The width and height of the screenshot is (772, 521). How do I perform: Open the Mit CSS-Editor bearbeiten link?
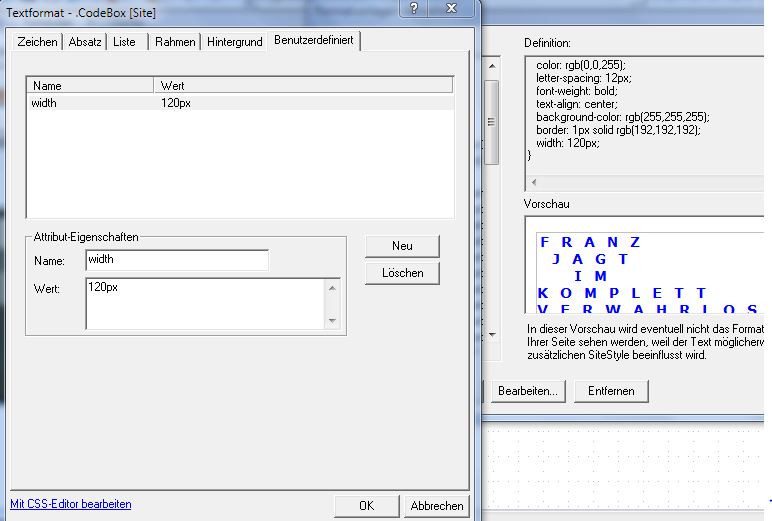[70, 504]
